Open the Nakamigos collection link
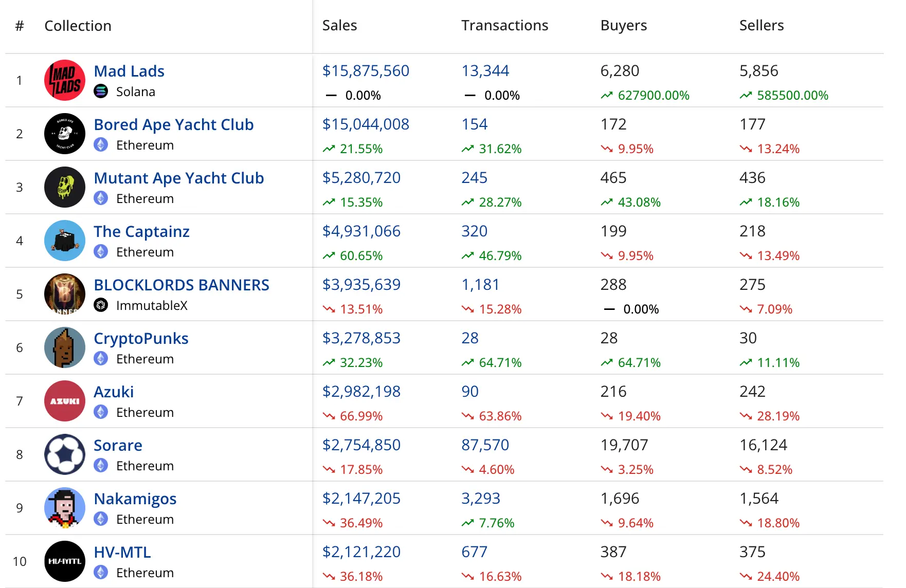906x588 pixels. tap(135, 499)
